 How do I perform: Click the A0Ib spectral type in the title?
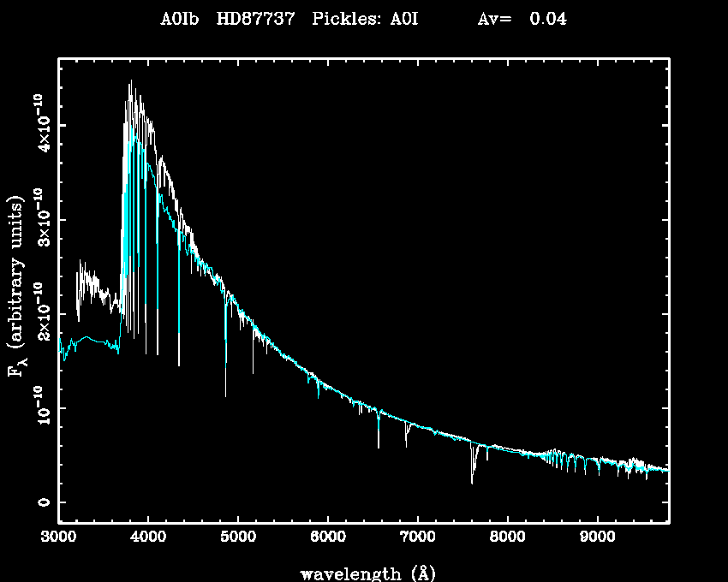pyautogui.click(x=180, y=20)
